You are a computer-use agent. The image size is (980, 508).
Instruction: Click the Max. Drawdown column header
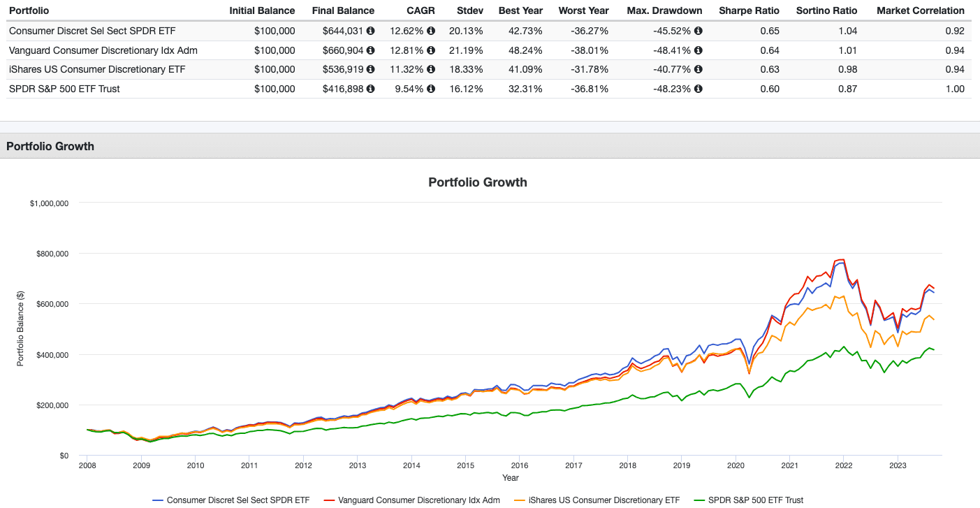click(664, 10)
